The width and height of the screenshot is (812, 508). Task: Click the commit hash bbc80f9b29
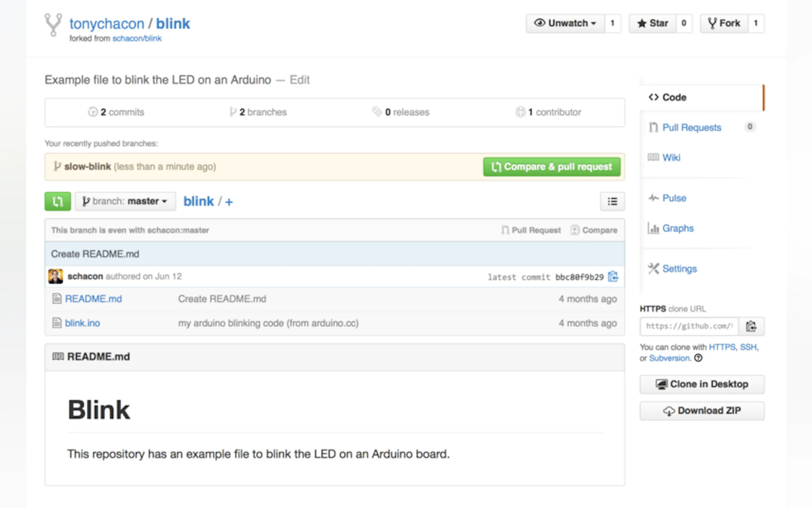tap(579, 277)
